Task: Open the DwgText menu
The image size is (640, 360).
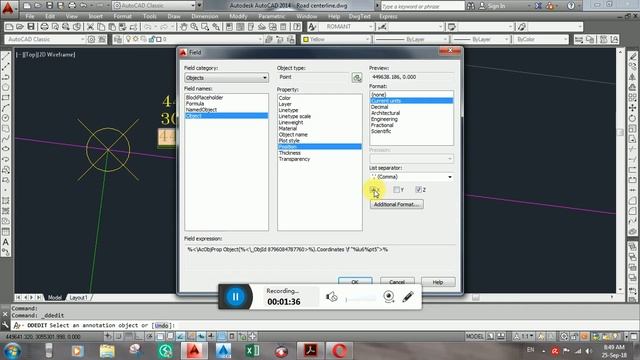Action: (x=360, y=16)
